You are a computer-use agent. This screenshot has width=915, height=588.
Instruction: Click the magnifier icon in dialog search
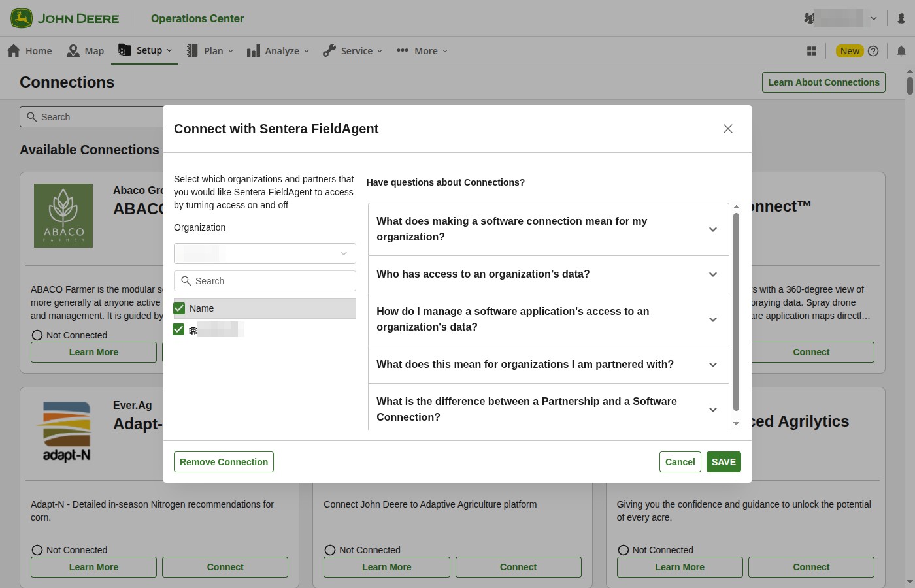click(x=186, y=281)
